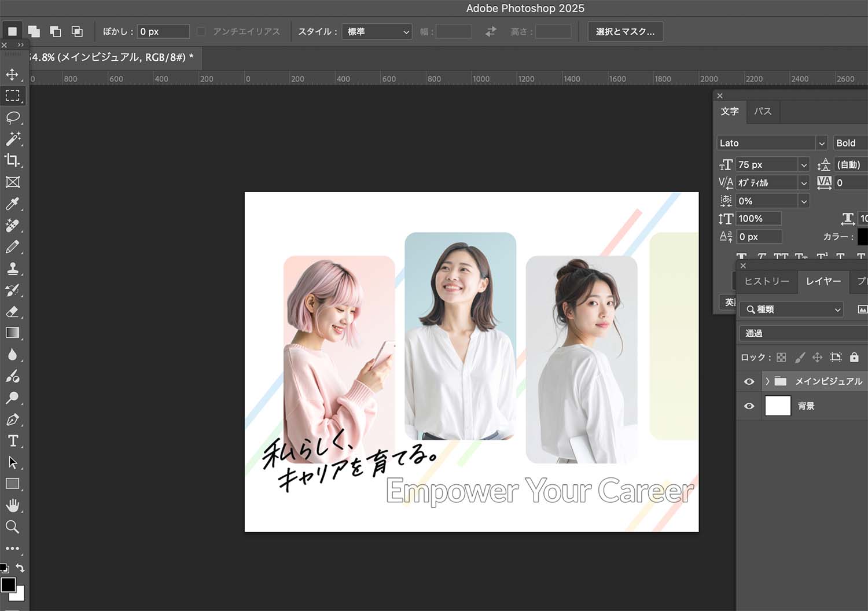Hide the メインビジュアル layer group

[x=749, y=381]
